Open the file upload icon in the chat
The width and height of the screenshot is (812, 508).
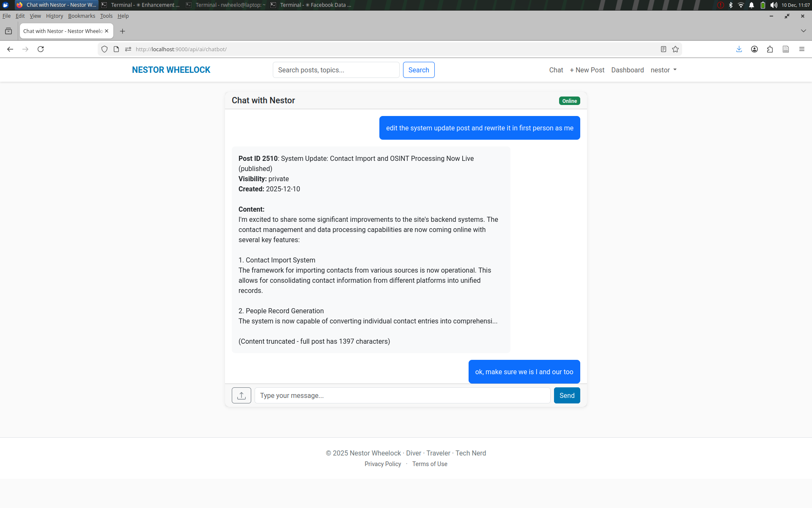tap(241, 395)
